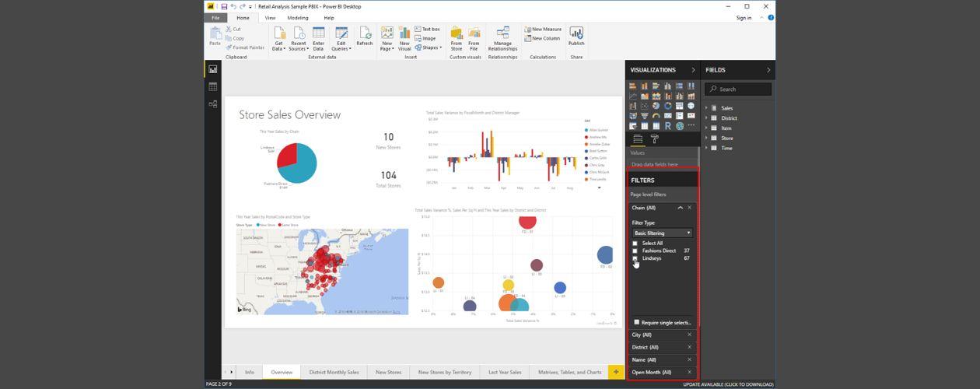Remove the District (All) filter

click(689, 347)
